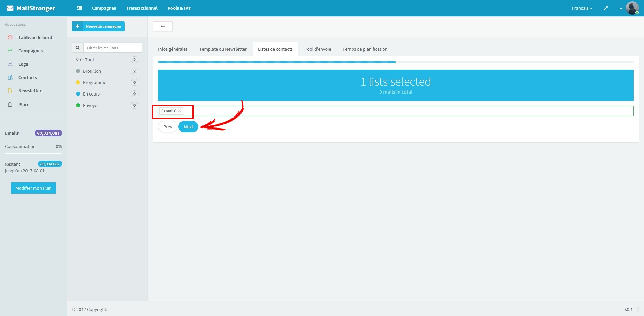This screenshot has height=316, width=644.
Task: Open Tableau de bord dashboard icon
Action: pyautogui.click(x=10, y=37)
